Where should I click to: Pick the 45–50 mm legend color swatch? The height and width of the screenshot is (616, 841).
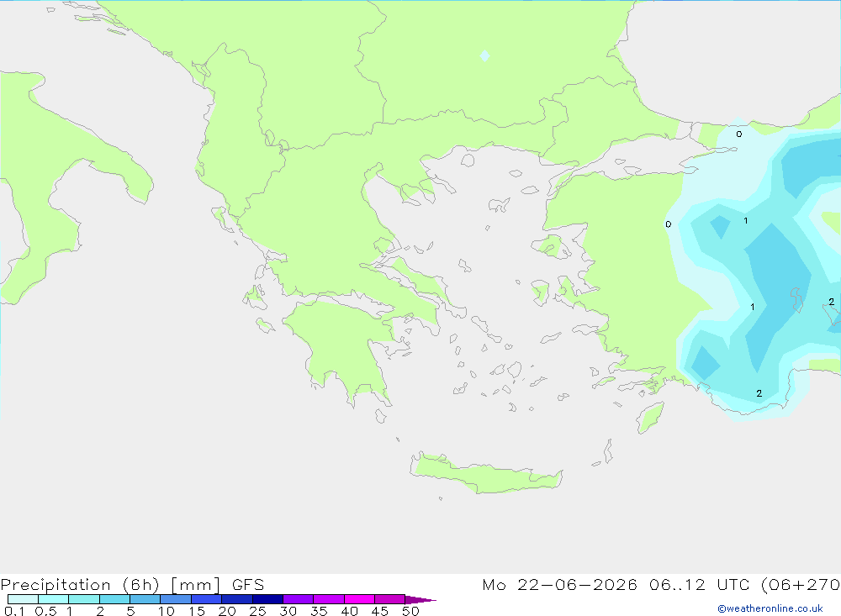tap(390, 599)
